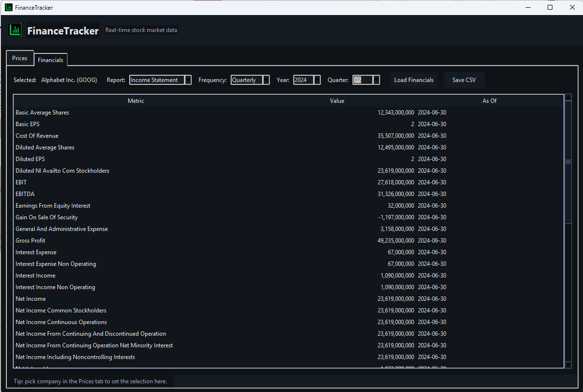Click the As Of column header
This screenshot has height=392, width=583.
[489, 101]
